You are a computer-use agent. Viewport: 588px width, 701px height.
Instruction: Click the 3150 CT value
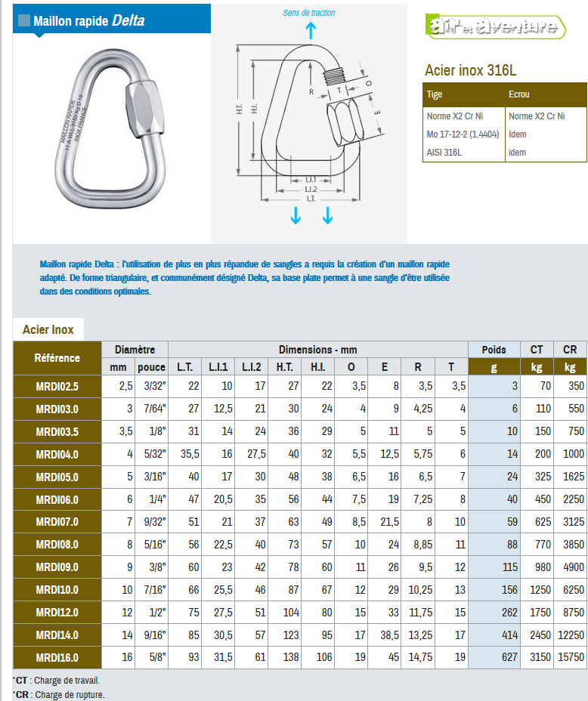point(540,657)
